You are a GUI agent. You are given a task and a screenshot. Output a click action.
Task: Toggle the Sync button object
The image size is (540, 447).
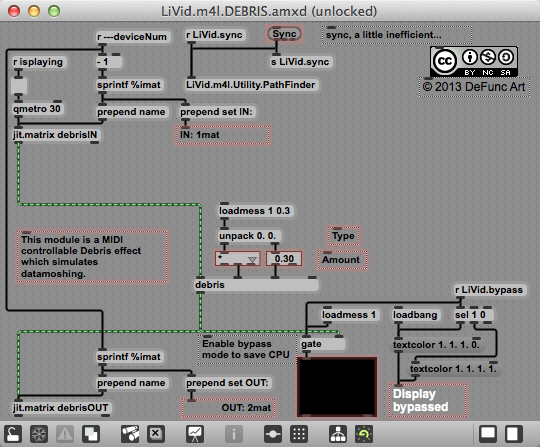(284, 34)
